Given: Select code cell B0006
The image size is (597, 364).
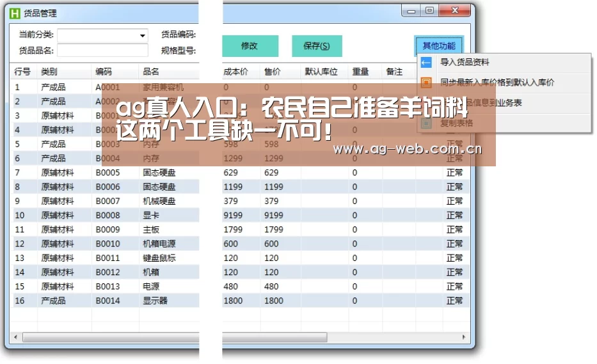Looking at the screenshot, I should pos(107,187).
